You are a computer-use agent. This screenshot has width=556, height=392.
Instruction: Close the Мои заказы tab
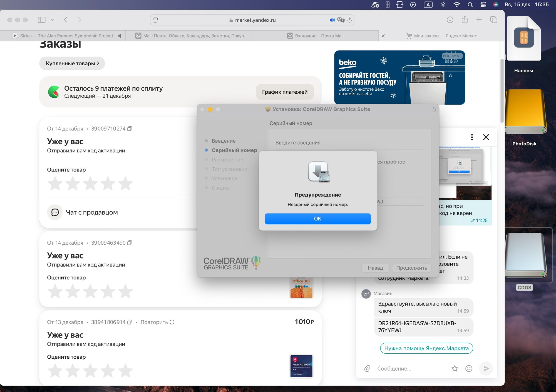tap(383, 36)
